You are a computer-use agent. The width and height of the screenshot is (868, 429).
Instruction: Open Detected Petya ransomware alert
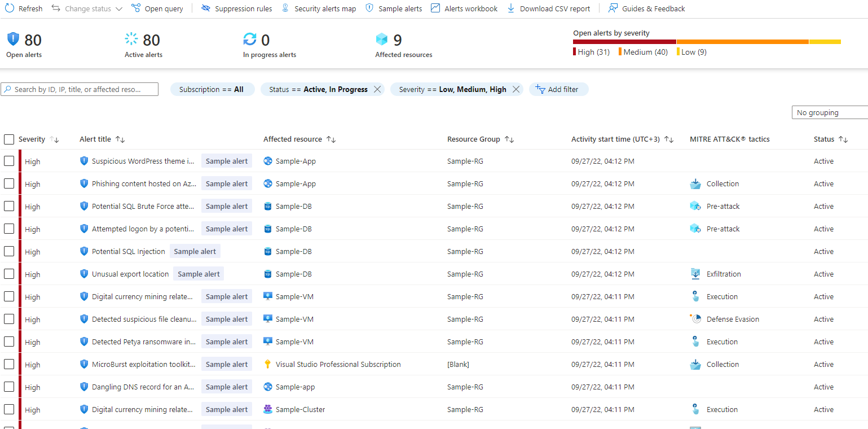pos(144,342)
